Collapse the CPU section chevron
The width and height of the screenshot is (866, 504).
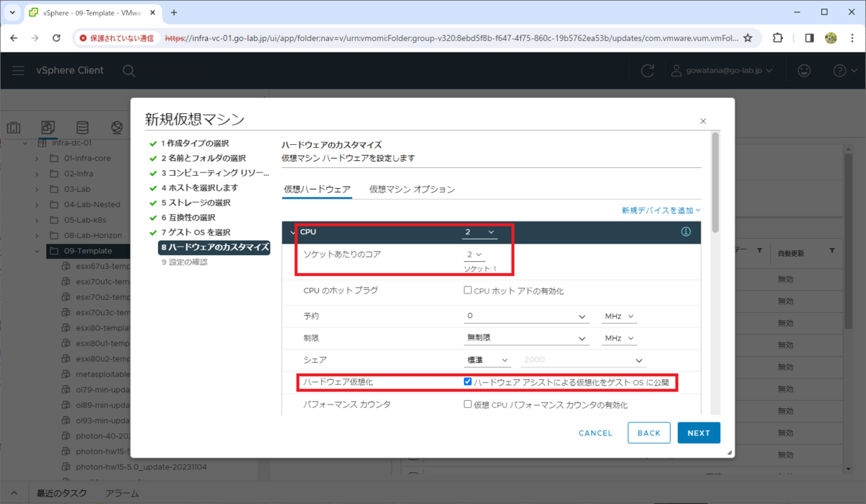point(292,232)
